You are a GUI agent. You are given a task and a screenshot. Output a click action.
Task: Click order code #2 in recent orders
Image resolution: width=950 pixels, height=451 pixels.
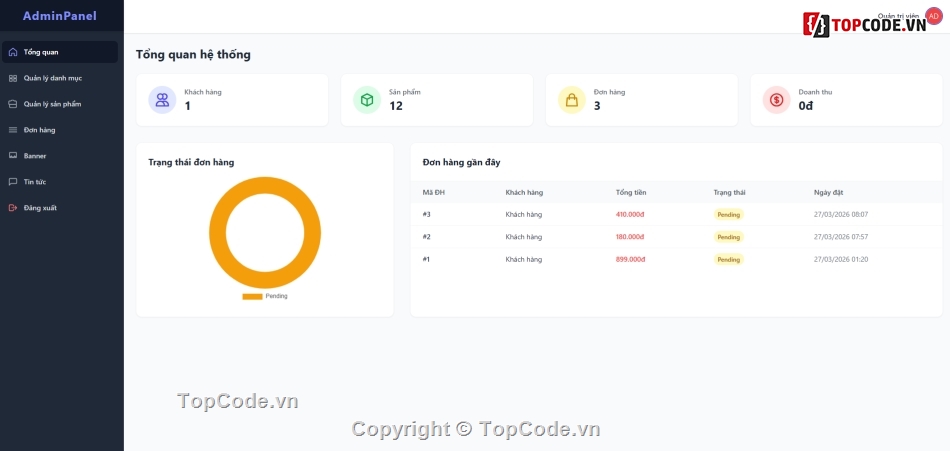tap(427, 237)
